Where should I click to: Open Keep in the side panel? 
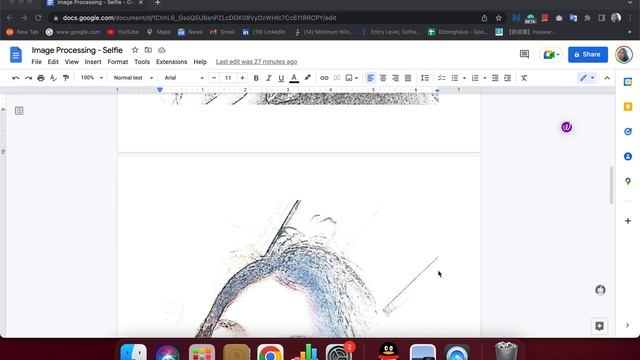628,107
